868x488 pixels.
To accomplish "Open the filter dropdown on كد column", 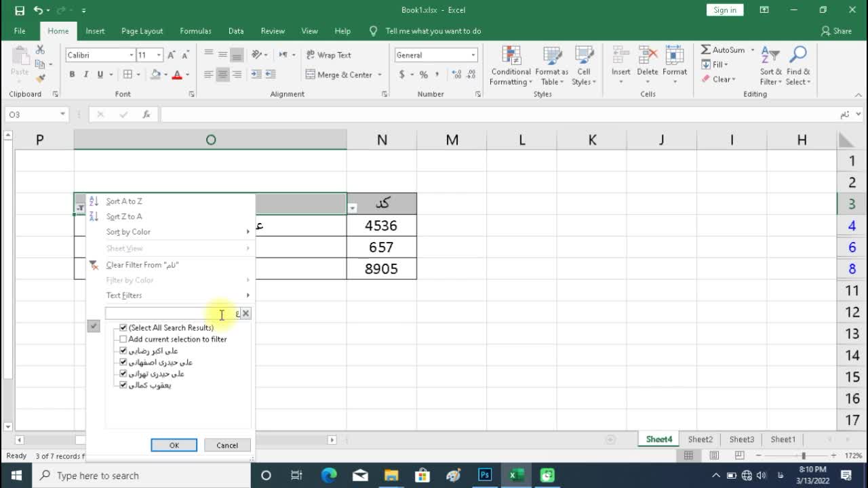I will point(353,208).
